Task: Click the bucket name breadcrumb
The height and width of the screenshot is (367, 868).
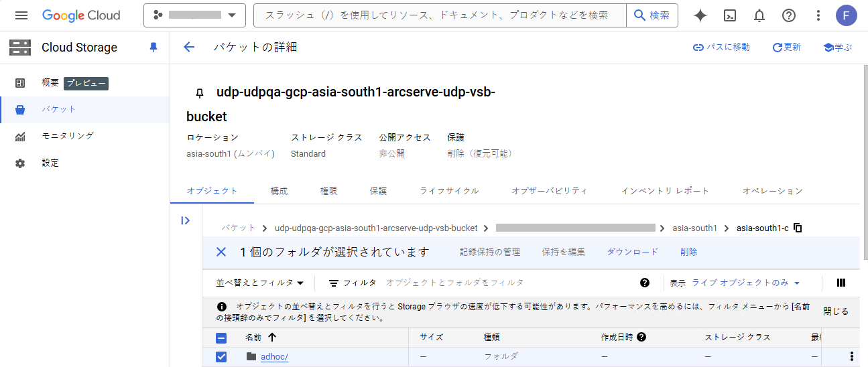Action: (376, 228)
